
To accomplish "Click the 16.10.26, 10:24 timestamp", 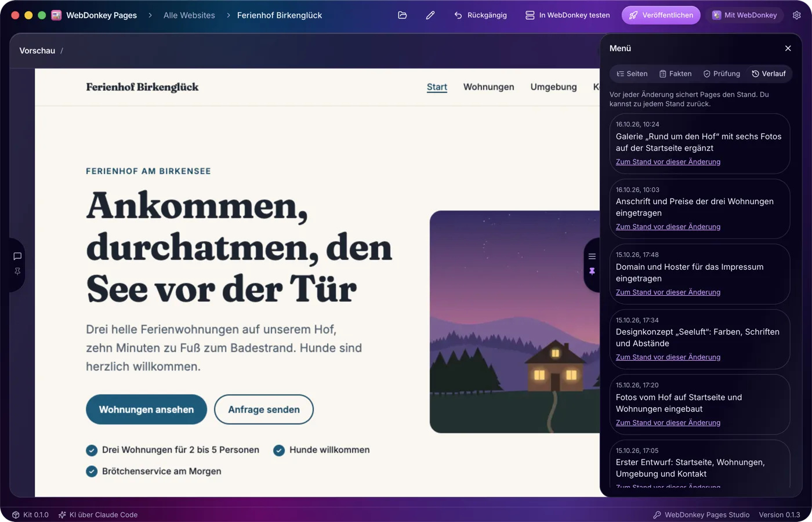I will [x=637, y=124].
